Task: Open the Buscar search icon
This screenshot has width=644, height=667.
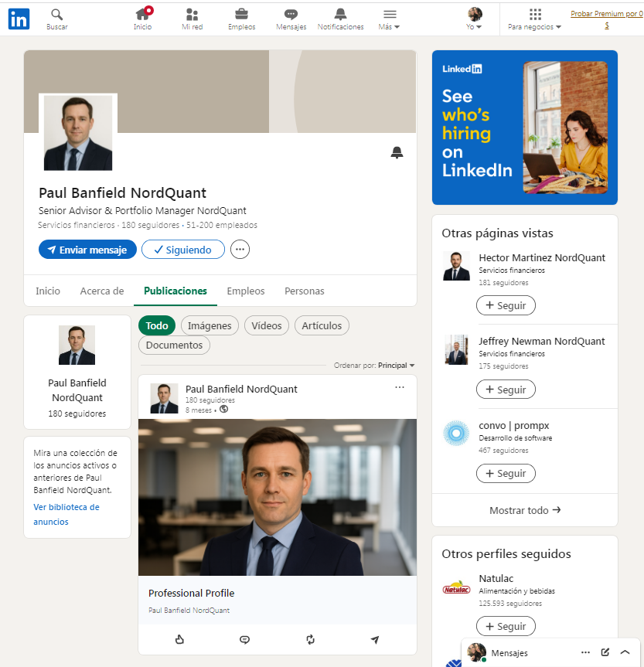Action: point(57,19)
